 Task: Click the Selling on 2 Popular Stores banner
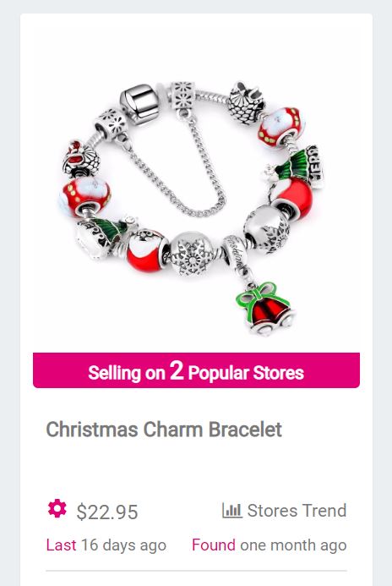coord(196,370)
